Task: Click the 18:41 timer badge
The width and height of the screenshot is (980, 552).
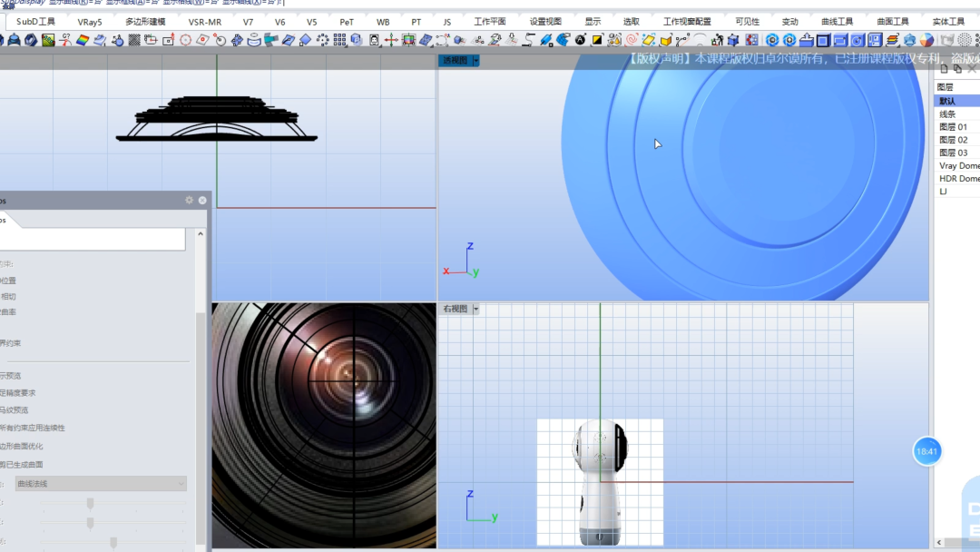Action: click(926, 451)
